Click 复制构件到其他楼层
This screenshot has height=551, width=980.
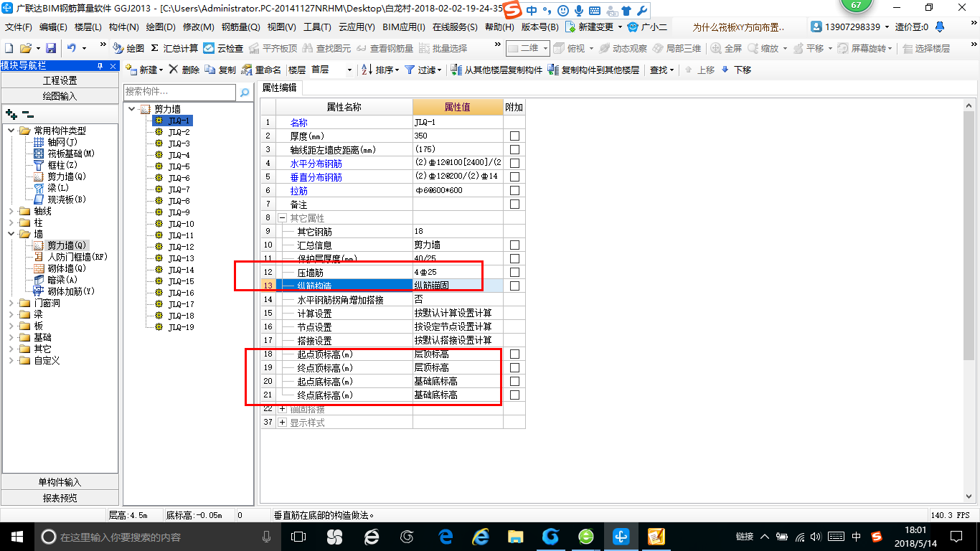[x=593, y=70]
